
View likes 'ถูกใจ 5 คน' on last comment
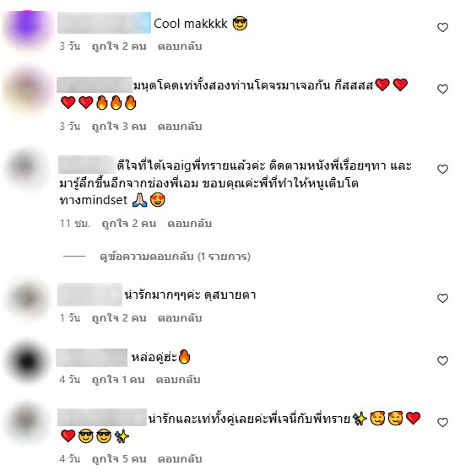click(x=119, y=458)
